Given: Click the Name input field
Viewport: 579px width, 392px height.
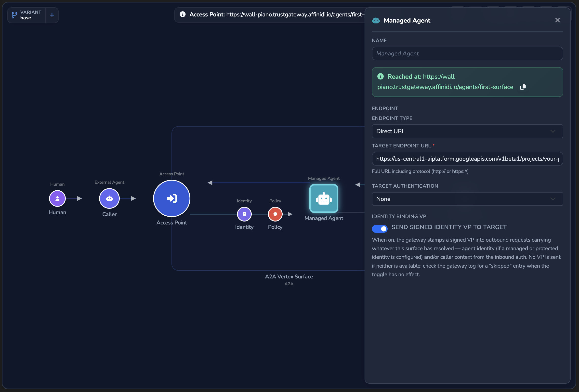Looking at the screenshot, I should (467, 53).
